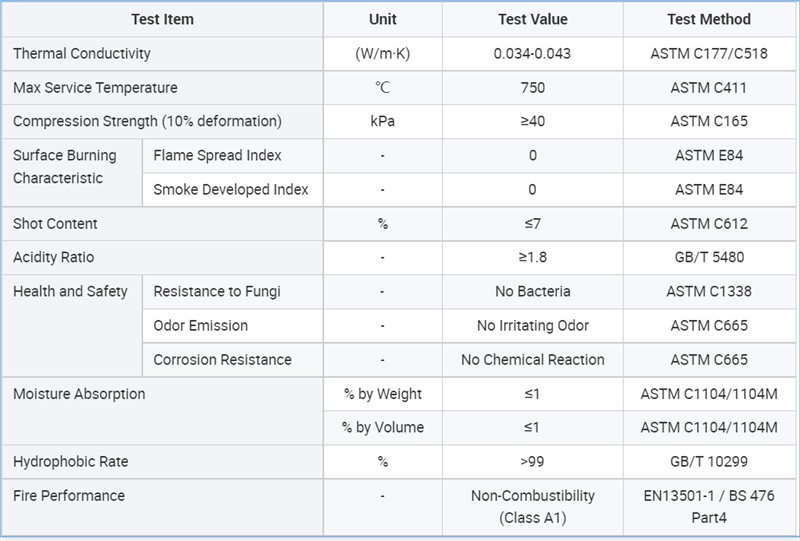This screenshot has height=541, width=800.
Task: Select the Test Method column header
Action: click(x=708, y=20)
